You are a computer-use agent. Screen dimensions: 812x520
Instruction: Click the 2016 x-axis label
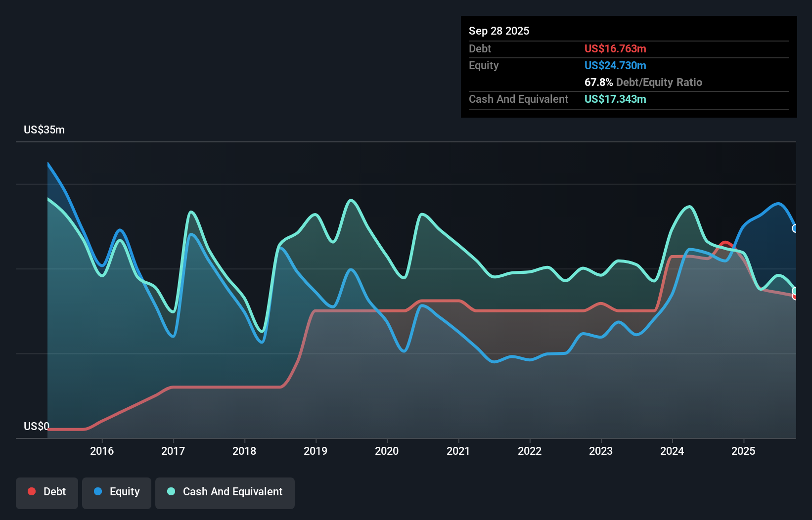point(102,451)
